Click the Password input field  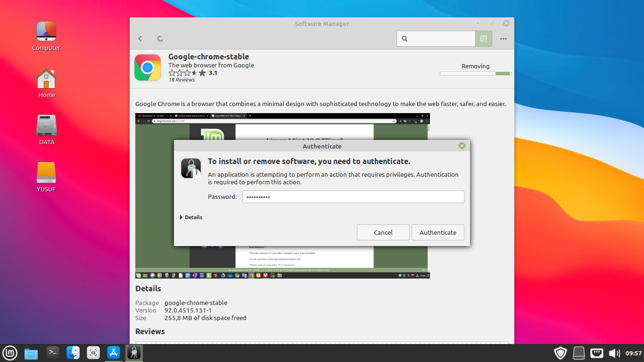click(353, 197)
